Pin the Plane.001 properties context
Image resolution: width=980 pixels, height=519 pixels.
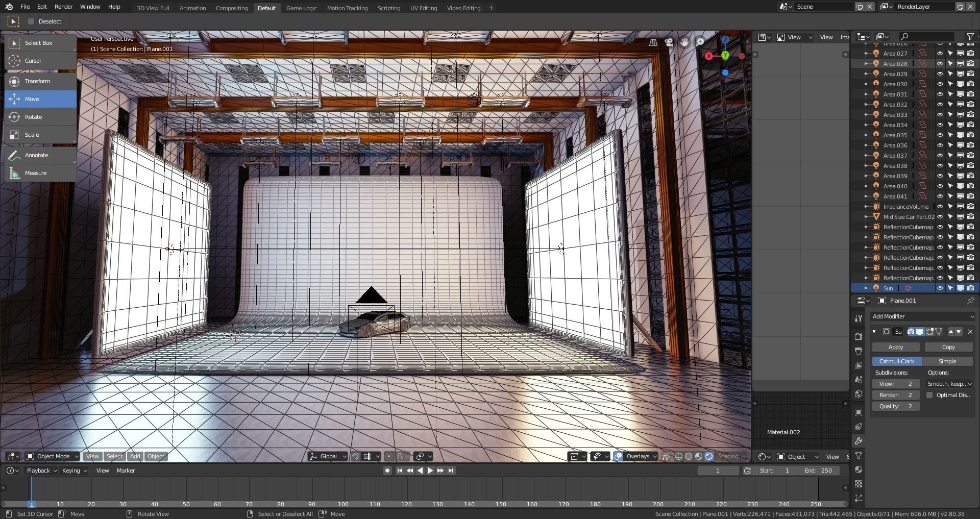(x=970, y=301)
